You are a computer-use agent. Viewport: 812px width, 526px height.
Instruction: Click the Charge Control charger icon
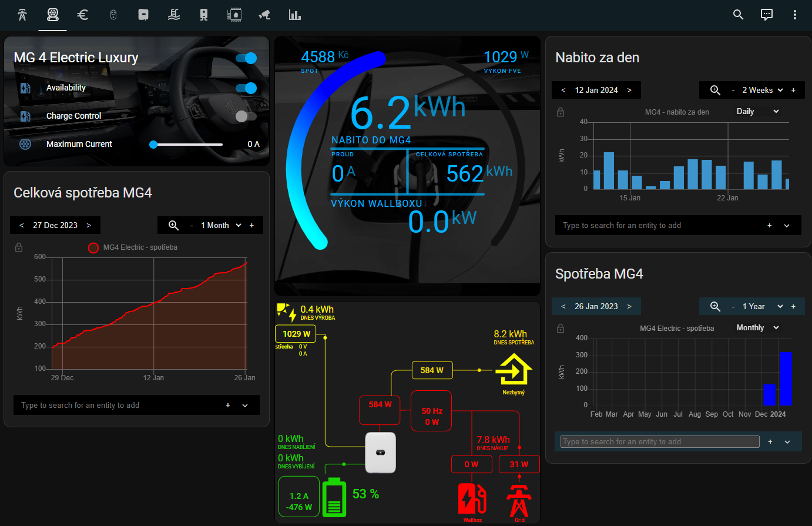pos(25,116)
